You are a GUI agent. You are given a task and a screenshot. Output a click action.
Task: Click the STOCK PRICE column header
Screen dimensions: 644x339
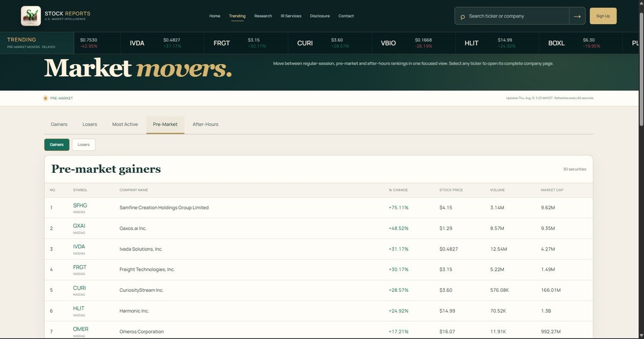click(451, 190)
